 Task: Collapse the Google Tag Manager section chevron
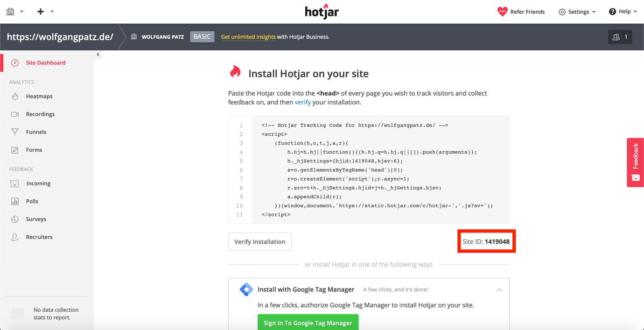[499, 290]
